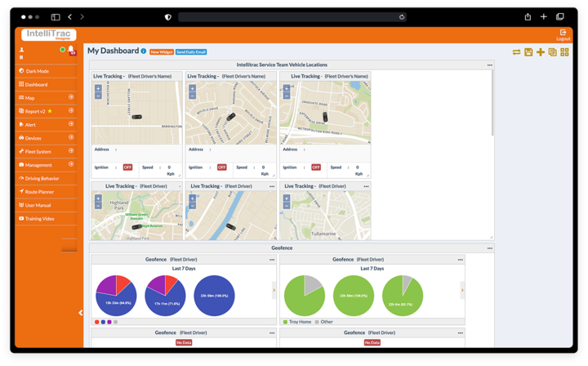Click the swap arrows icon in dashboard toolbar
This screenshot has width=588, height=366.
coord(516,52)
